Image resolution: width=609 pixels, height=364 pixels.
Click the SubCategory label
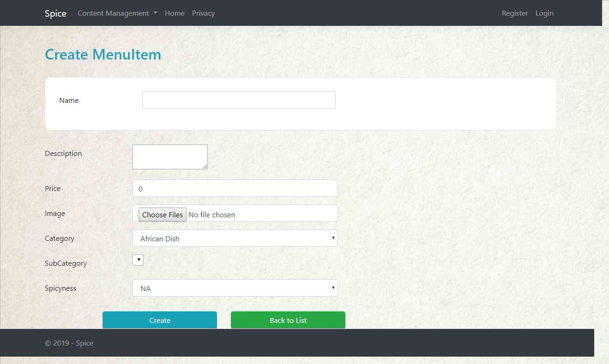[66, 263]
